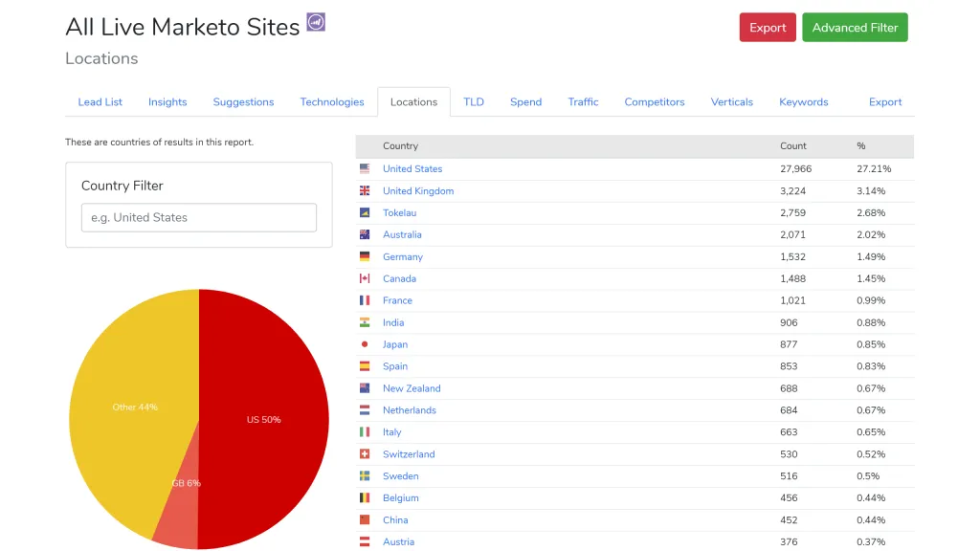Click the Switzerland flag icon
Viewport: 980px width, 551px height.
point(365,454)
